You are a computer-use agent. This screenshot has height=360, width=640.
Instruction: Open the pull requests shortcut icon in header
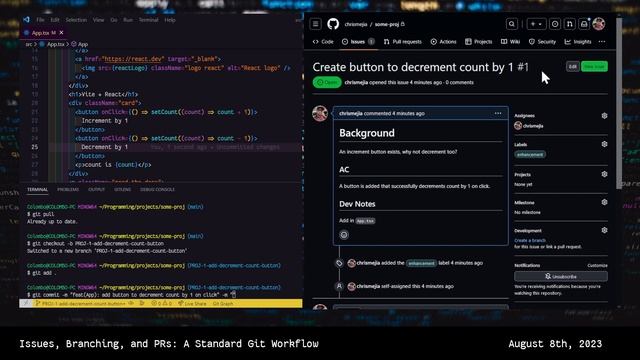[x=569, y=24]
